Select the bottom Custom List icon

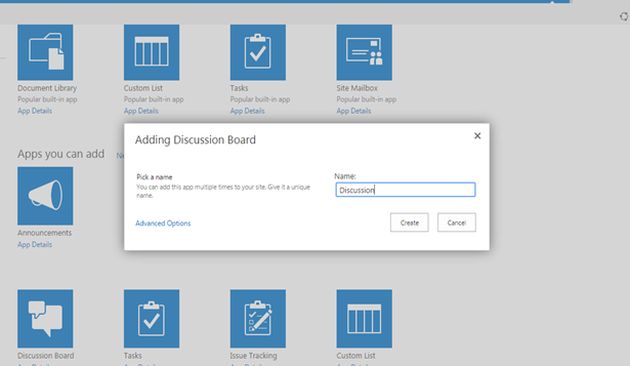pos(364,319)
